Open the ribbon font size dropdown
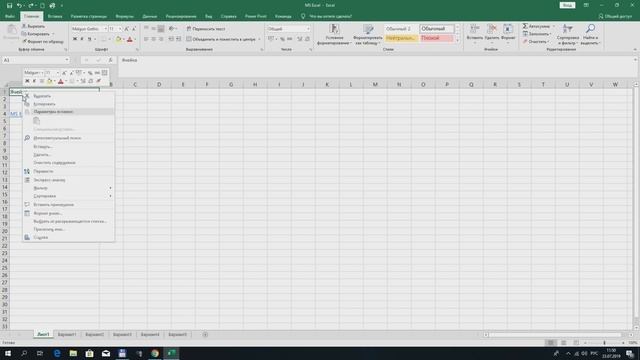Viewport: 640px width, 360px height. tap(120, 29)
